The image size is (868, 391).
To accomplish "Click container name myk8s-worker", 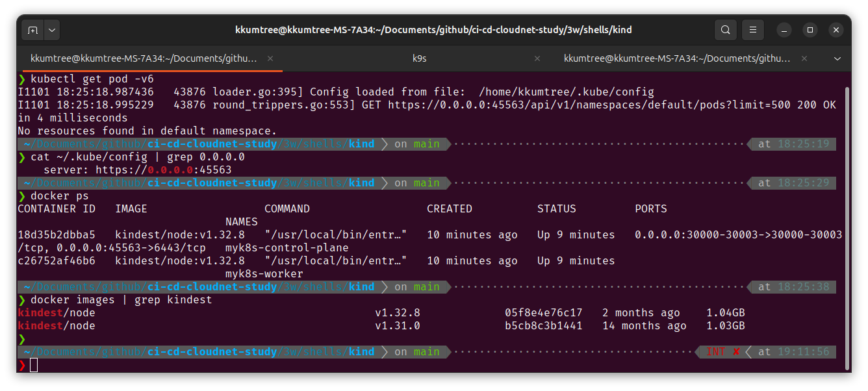I will pyautogui.click(x=264, y=274).
